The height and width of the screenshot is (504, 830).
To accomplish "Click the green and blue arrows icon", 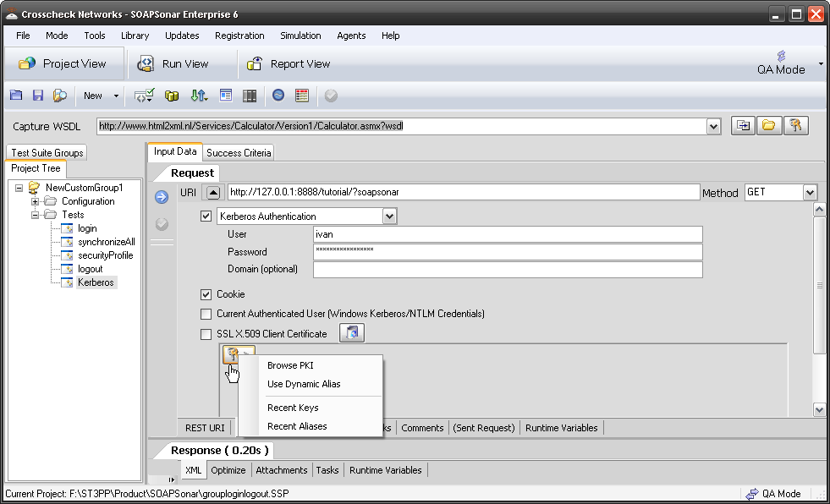I will click(199, 96).
